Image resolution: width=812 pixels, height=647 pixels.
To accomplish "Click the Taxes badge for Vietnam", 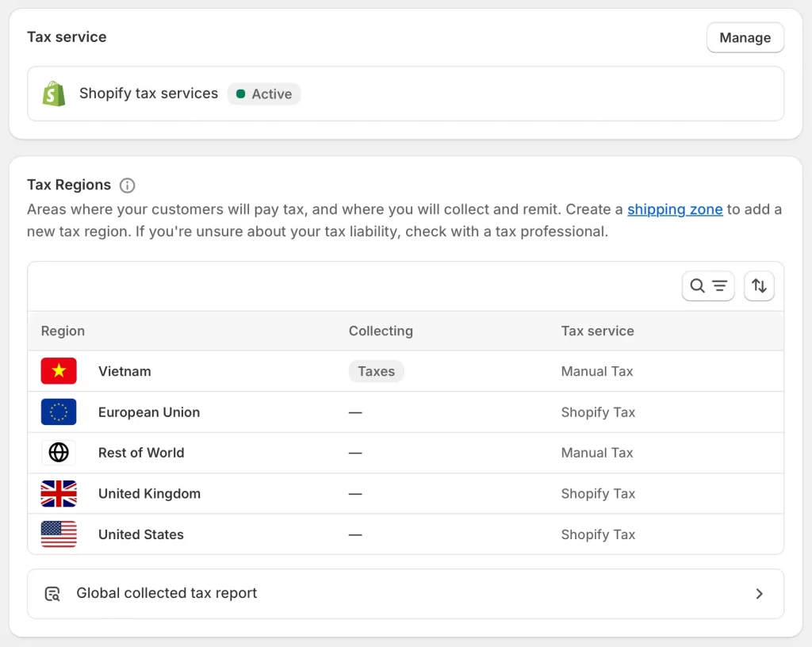I will [376, 371].
